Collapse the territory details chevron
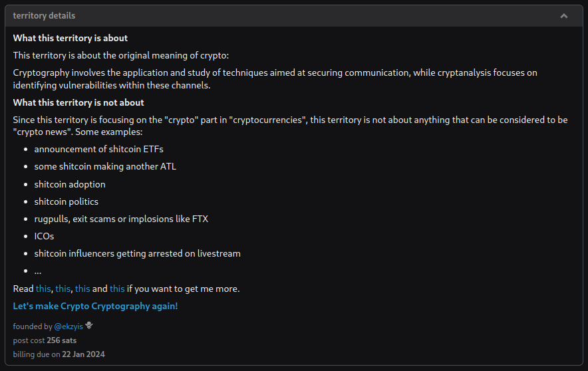Viewport: 588px width, 371px height. click(x=564, y=16)
